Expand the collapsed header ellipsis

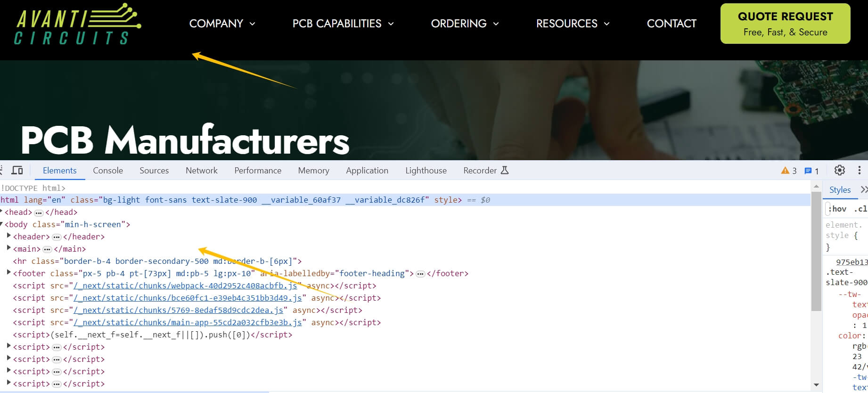pyautogui.click(x=57, y=237)
